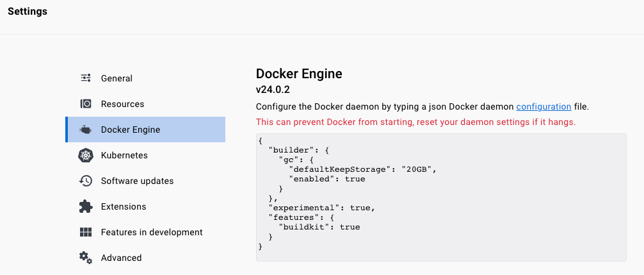Viewport: 644px width, 275px height.
Task: Click the Advanced gears icon
Action: [86, 258]
